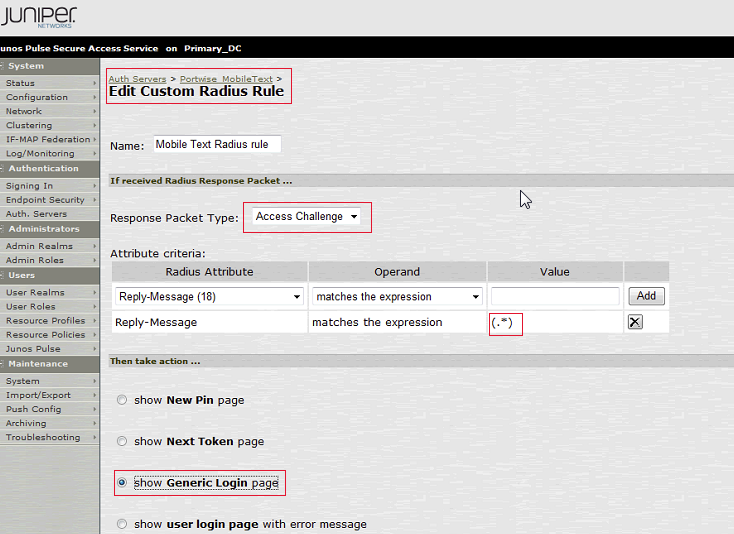Expand the Log/Monitoring menu item
The image size is (734, 534).
(x=40, y=154)
